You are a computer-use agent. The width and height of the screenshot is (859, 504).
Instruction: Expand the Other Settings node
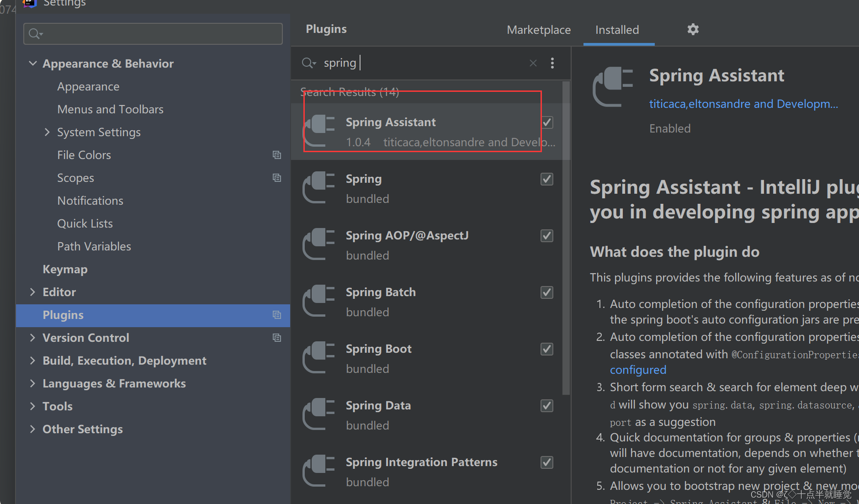32,429
